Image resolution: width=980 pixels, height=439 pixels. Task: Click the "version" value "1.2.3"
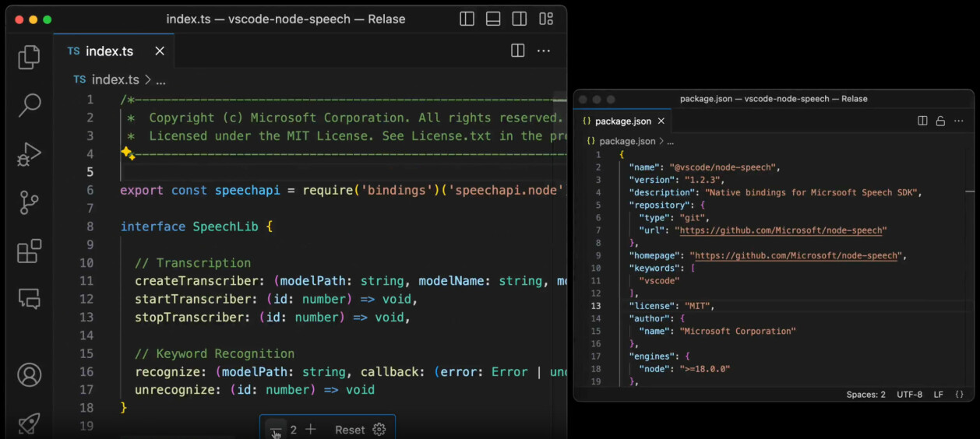tap(702, 180)
